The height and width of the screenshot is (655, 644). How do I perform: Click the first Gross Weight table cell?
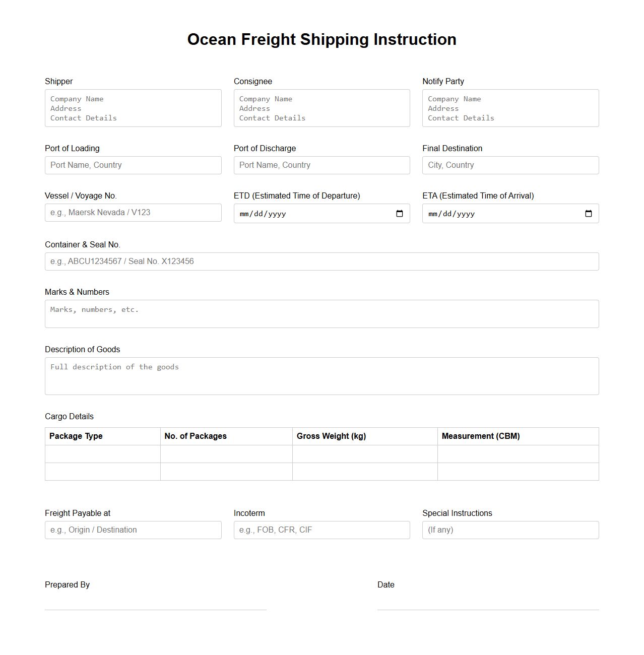364,454
